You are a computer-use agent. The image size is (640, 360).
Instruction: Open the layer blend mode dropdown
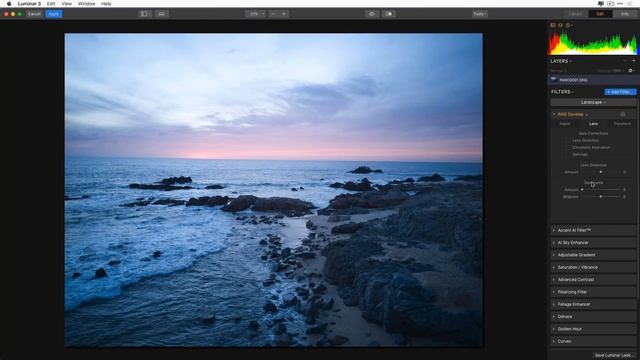click(x=560, y=71)
